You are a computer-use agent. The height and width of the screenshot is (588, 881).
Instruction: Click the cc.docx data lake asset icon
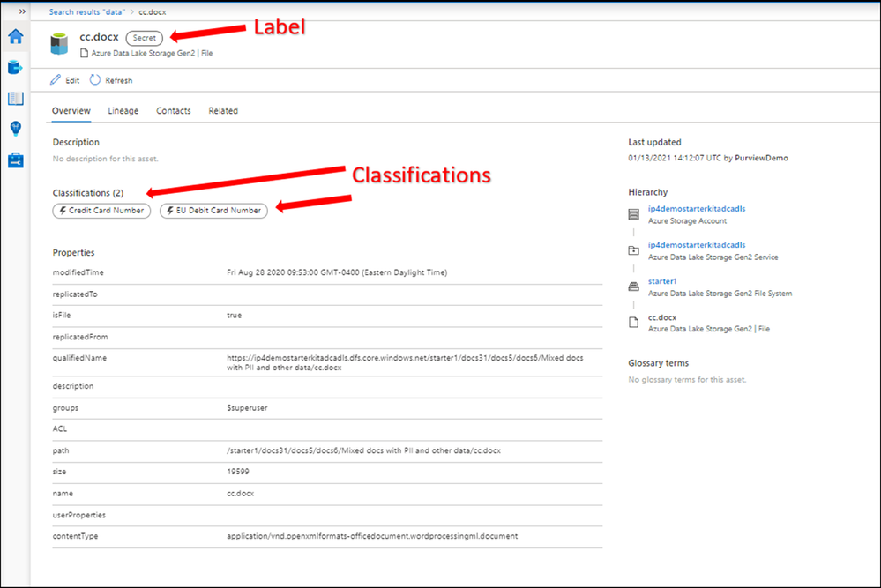pos(59,44)
